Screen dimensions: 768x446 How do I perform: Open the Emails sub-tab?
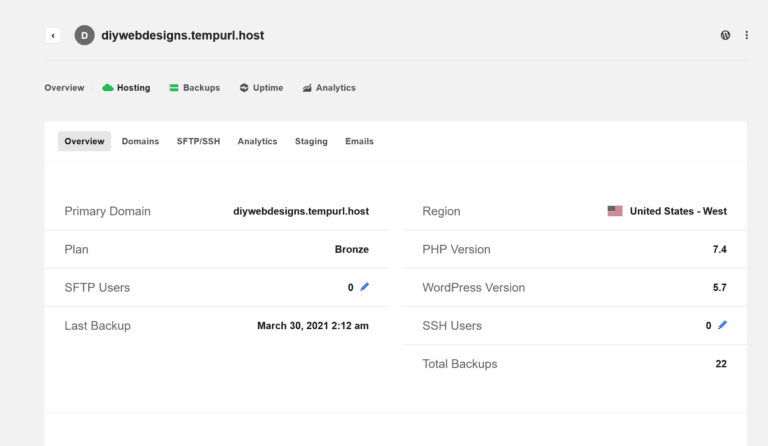click(359, 141)
